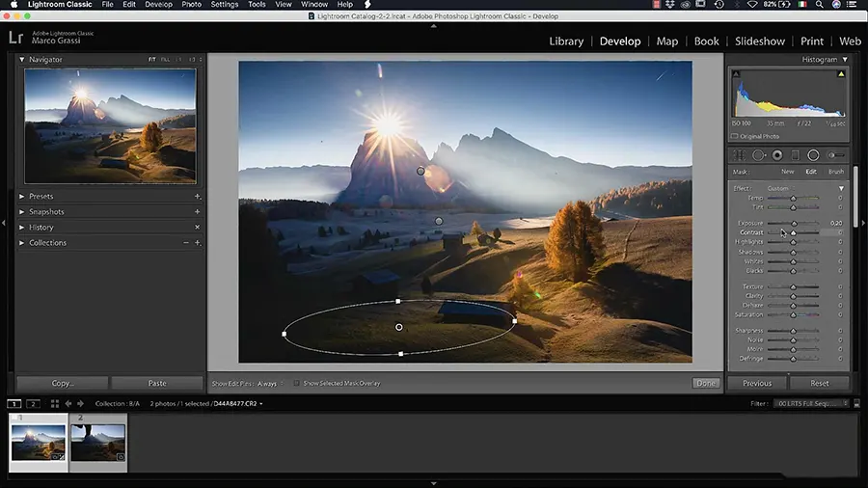868x488 pixels.
Task: Open the Show Edit Pins dropdown
Action: (268, 384)
